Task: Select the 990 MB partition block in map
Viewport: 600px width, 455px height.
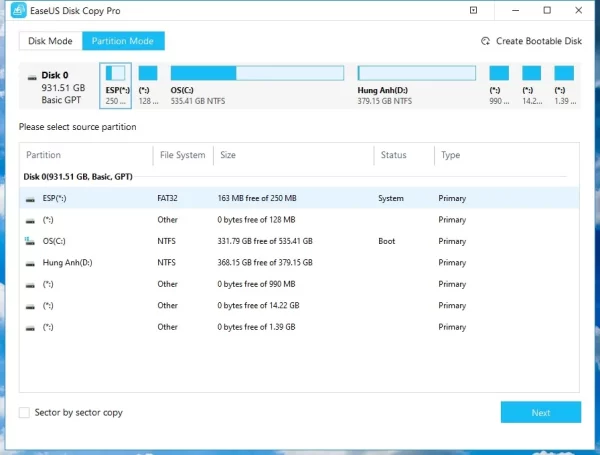Action: 499,73
